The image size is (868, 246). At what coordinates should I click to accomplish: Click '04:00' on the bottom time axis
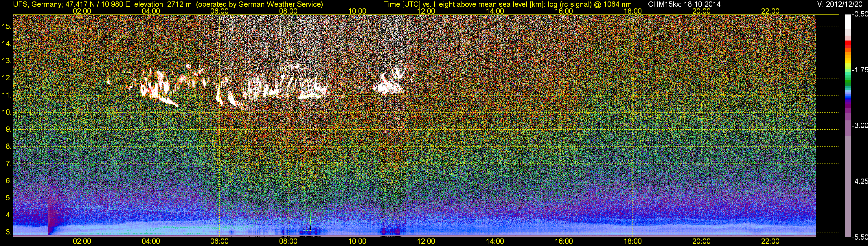(151, 241)
